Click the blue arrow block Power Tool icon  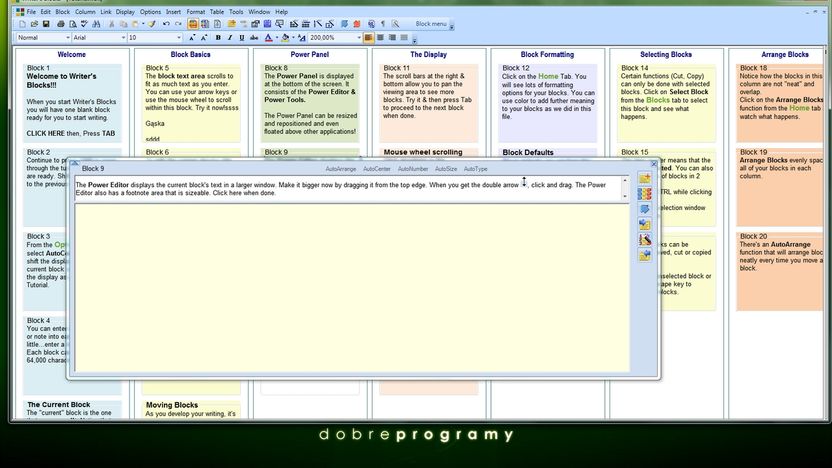tap(645, 209)
